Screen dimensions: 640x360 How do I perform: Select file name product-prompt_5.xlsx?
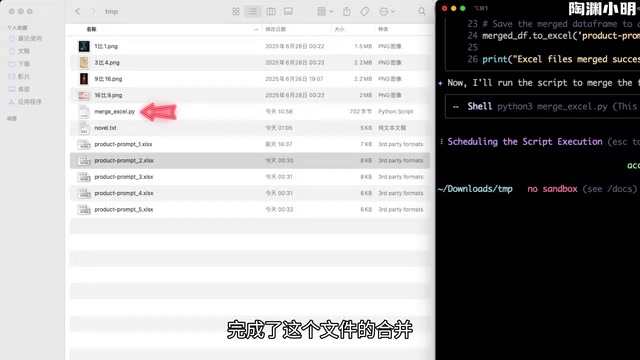(x=124, y=209)
